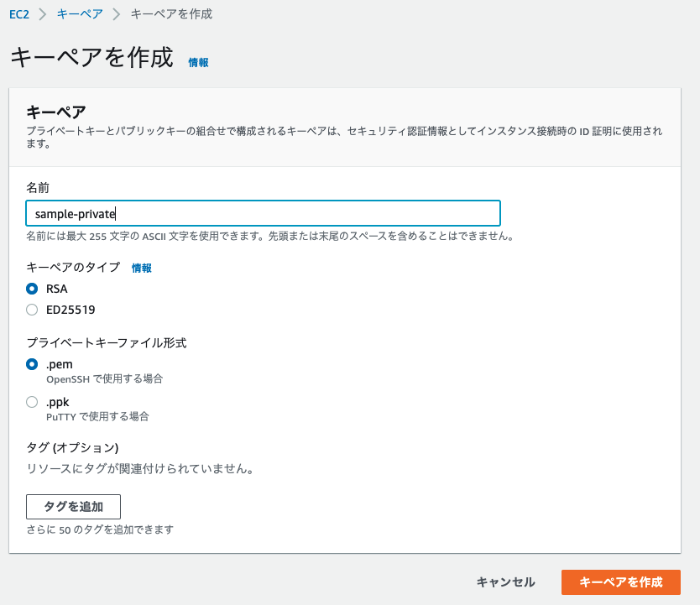This screenshot has width=700, height=605.
Task: Choose the .pem private key file format
Action: (32, 364)
